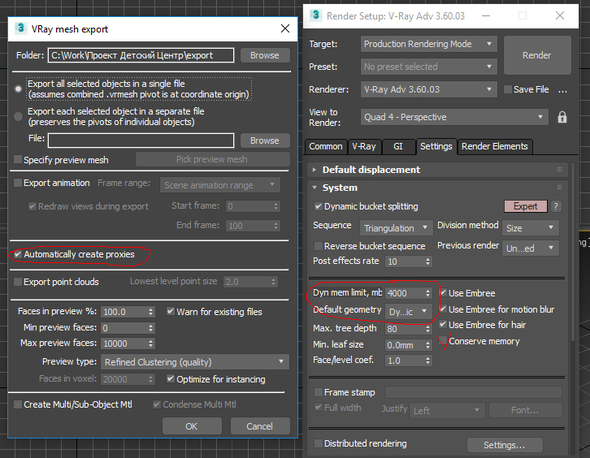Toggle Use Embree for hair checkbox

443,324
